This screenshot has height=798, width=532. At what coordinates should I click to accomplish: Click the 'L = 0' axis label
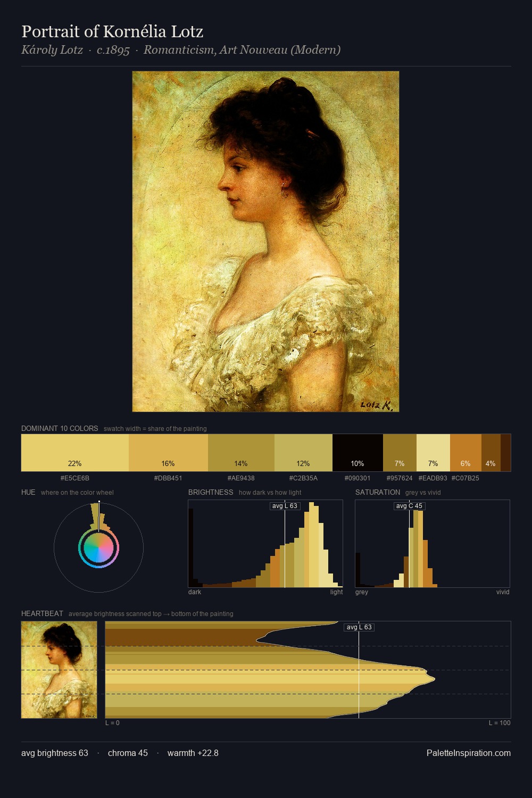112,723
